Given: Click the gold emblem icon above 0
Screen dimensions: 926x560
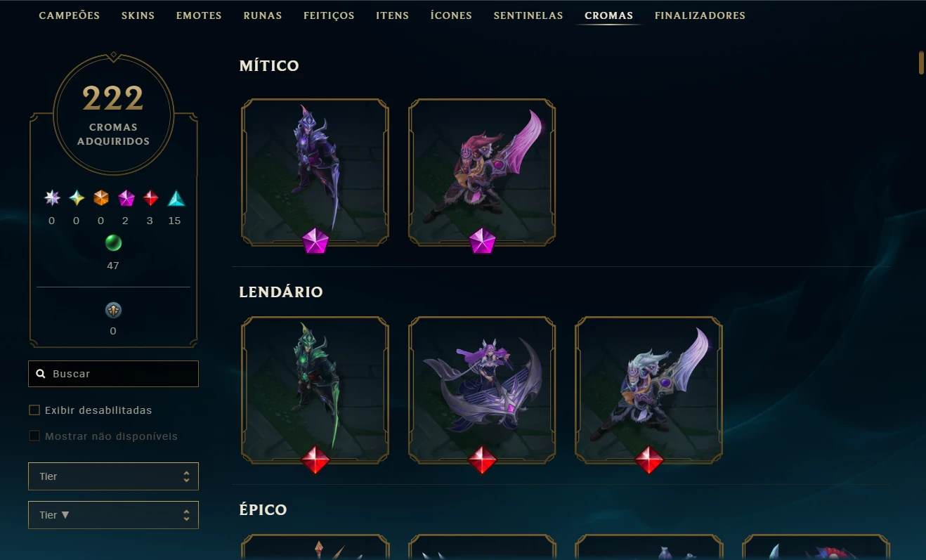Looking at the screenshot, I should [x=113, y=310].
